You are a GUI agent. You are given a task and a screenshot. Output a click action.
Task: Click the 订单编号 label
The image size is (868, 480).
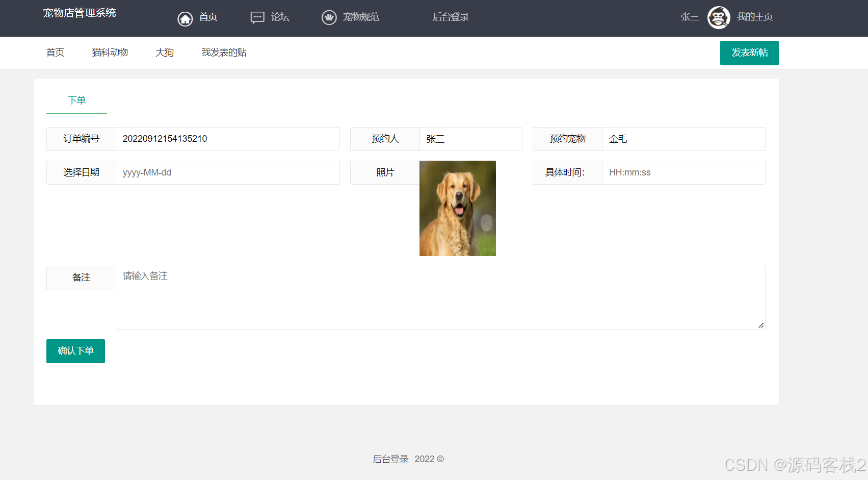point(81,139)
